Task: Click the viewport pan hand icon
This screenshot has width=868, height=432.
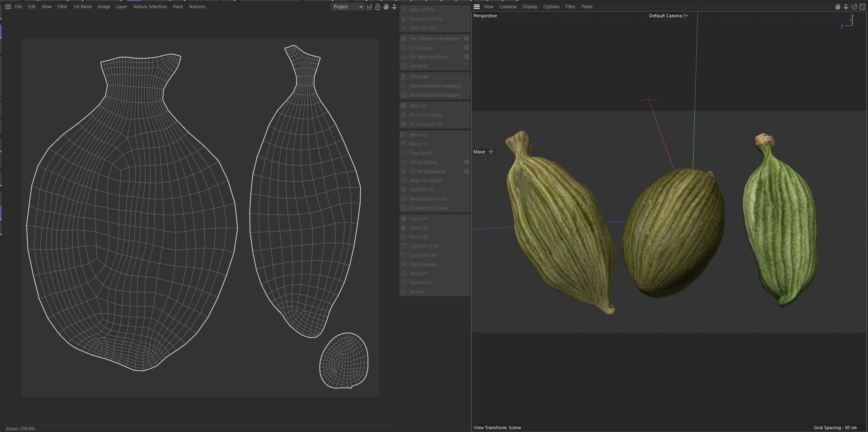Action: coord(837,7)
